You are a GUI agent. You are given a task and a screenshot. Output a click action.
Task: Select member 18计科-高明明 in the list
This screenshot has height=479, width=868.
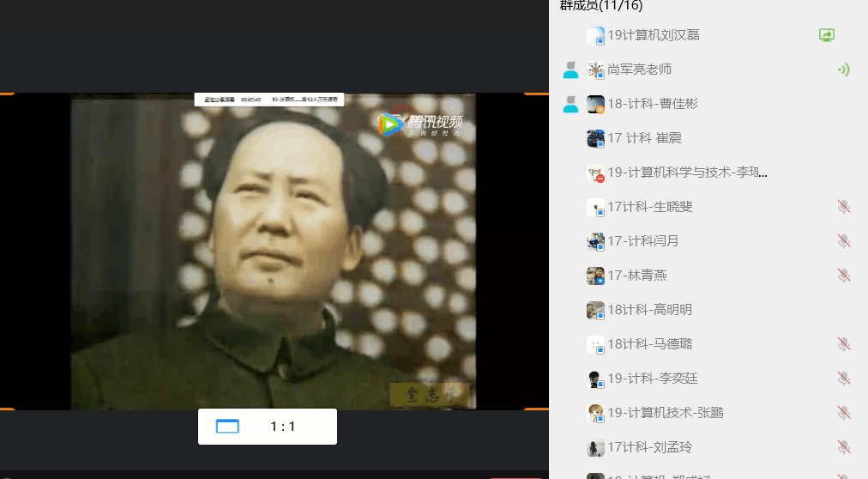coord(649,310)
